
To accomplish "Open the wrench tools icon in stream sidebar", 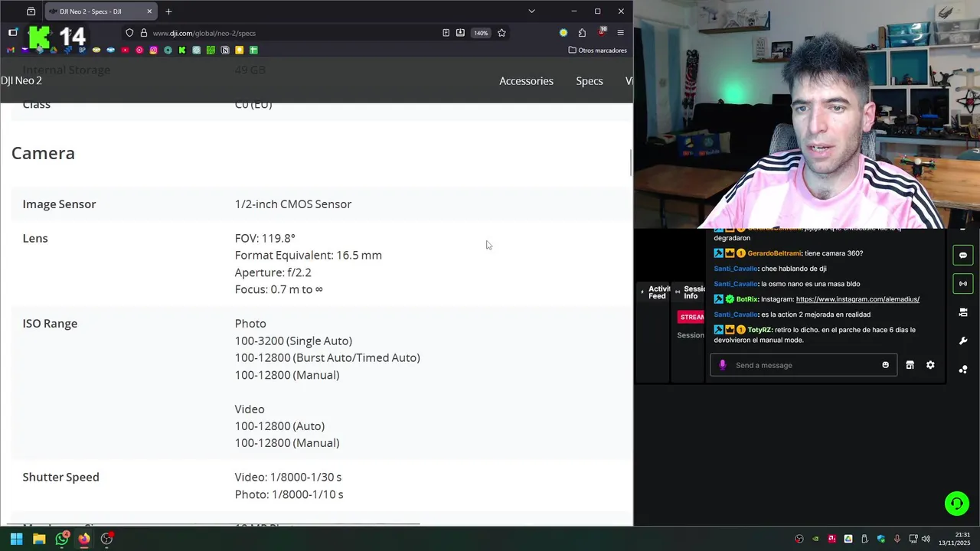I will [x=963, y=341].
